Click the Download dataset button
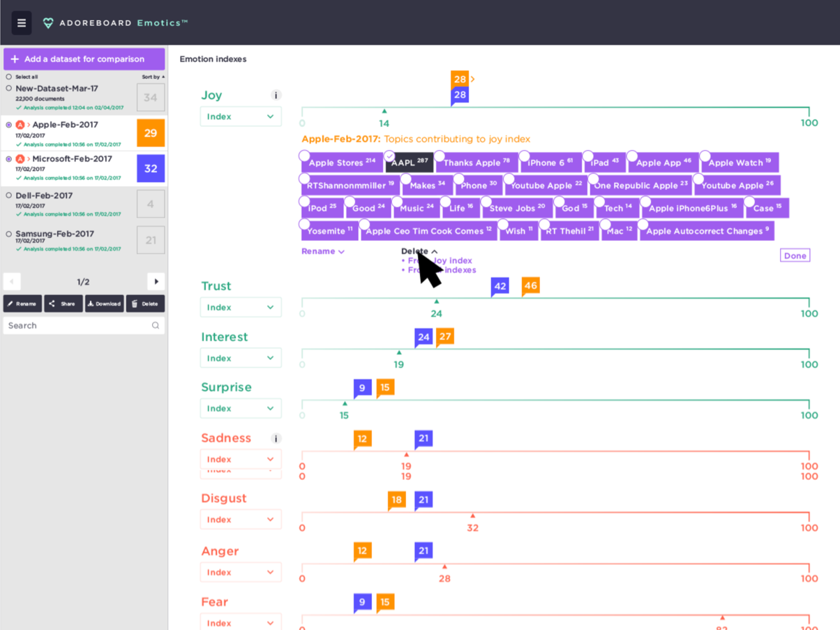Image resolution: width=840 pixels, height=630 pixels. pos(104,303)
